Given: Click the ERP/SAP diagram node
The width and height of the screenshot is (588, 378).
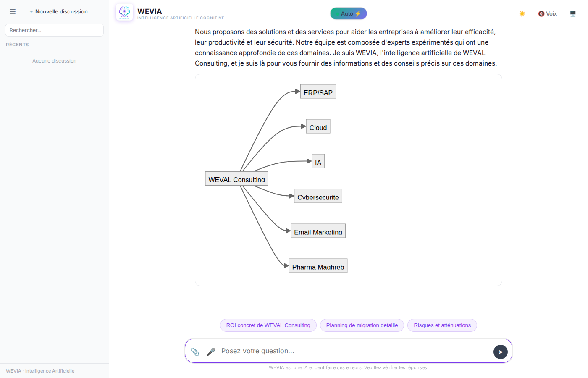Looking at the screenshot, I should [318, 92].
